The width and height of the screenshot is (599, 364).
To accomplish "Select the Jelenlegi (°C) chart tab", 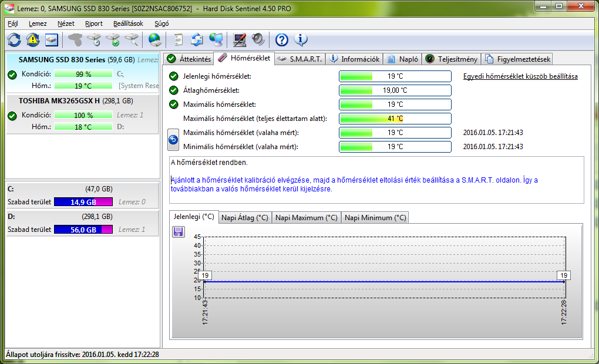I will (x=194, y=217).
